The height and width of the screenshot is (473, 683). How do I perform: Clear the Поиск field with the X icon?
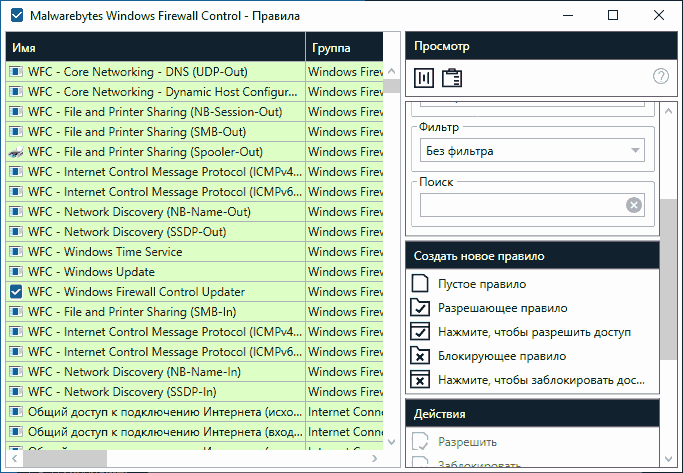click(633, 205)
